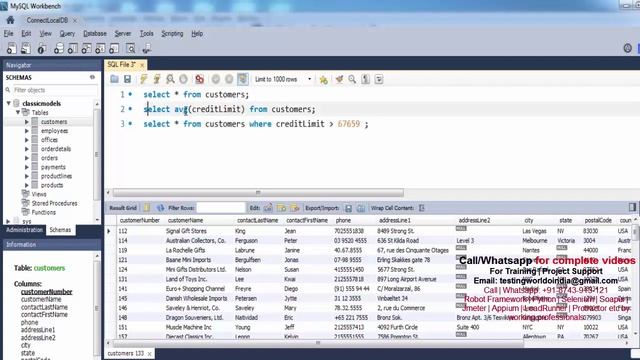The width and height of the screenshot is (640, 360).
Task: Switch to the Administration tab
Action: (24, 230)
